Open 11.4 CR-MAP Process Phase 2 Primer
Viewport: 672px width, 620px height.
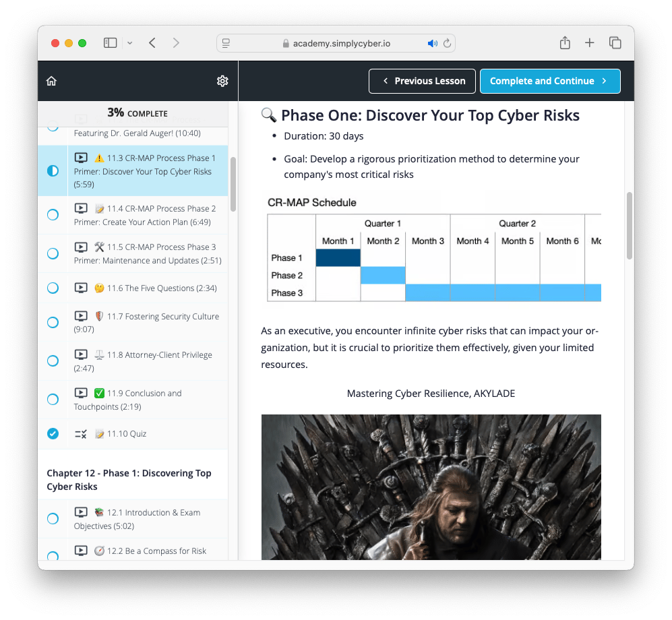pos(133,215)
